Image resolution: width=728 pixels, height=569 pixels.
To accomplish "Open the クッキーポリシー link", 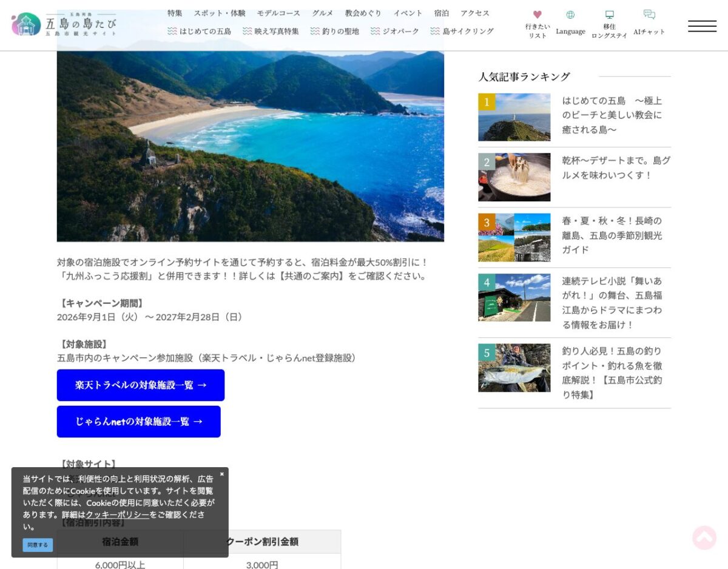I will (x=118, y=514).
